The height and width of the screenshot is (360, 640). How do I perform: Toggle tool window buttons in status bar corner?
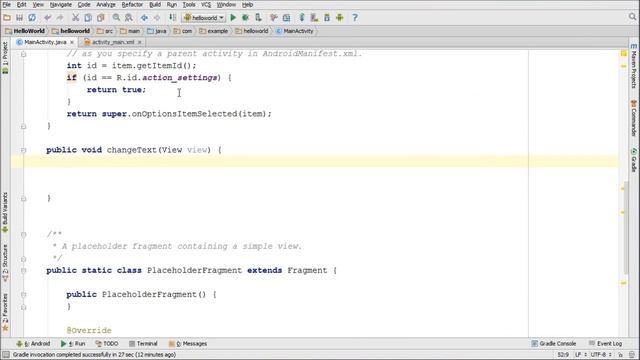point(6,355)
